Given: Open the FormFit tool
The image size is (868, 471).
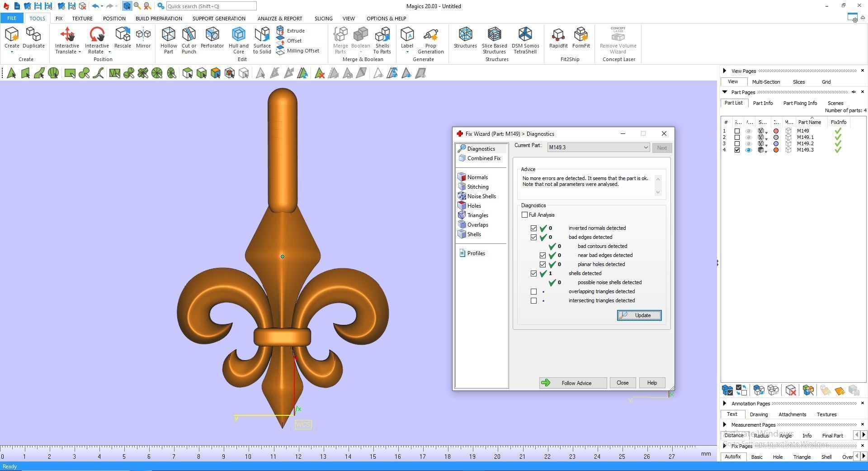Looking at the screenshot, I should (581, 38).
